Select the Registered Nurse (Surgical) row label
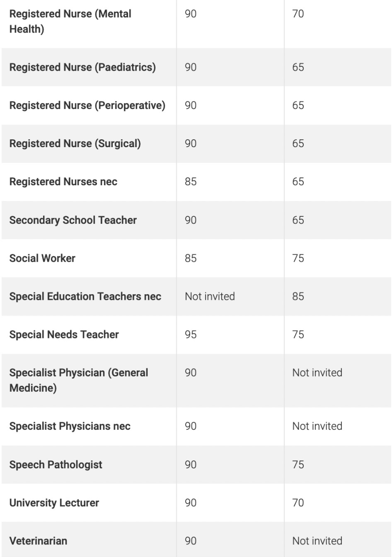Viewport: 392px width, 557px height. click(75, 143)
